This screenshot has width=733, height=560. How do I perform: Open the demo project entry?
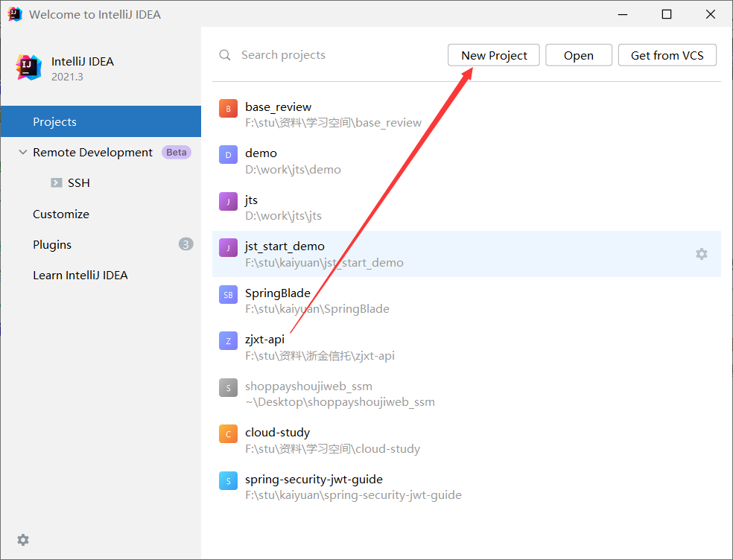coord(261,153)
